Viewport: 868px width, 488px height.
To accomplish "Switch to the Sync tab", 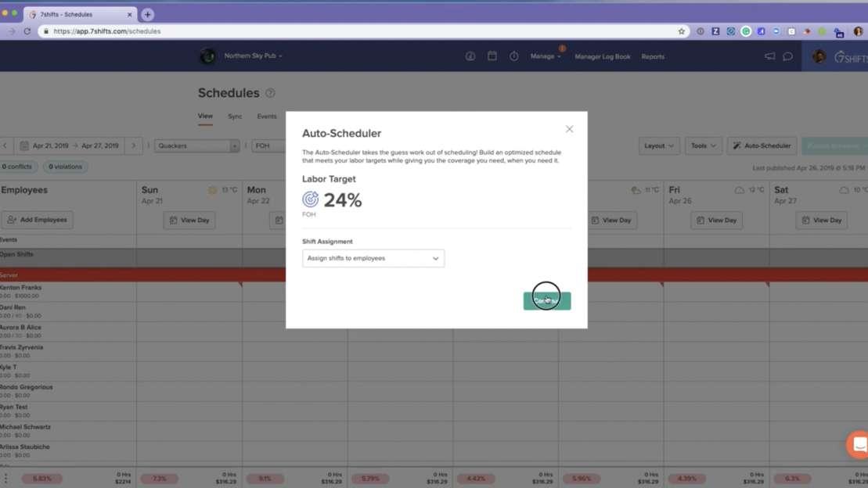I will coord(235,116).
